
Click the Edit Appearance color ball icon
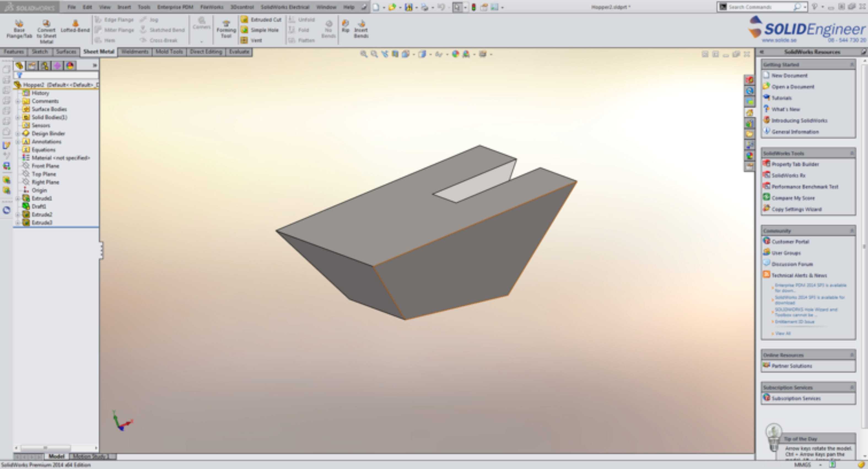pos(455,54)
